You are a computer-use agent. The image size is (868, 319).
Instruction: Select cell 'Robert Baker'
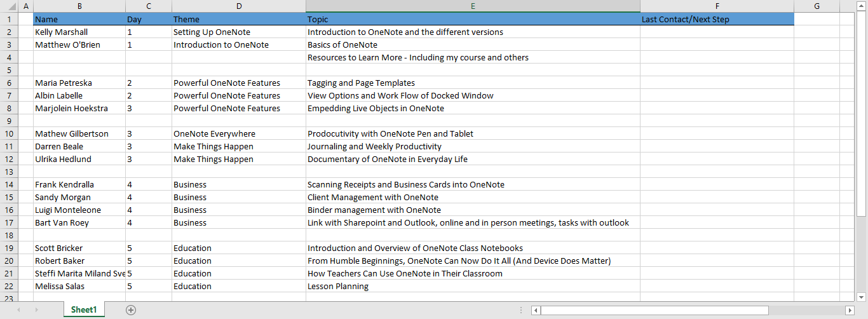(79, 261)
